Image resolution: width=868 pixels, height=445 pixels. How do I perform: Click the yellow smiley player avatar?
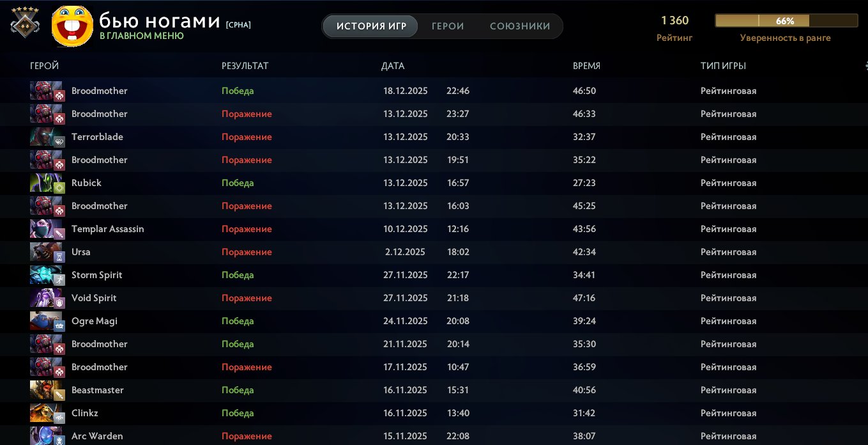(72, 26)
